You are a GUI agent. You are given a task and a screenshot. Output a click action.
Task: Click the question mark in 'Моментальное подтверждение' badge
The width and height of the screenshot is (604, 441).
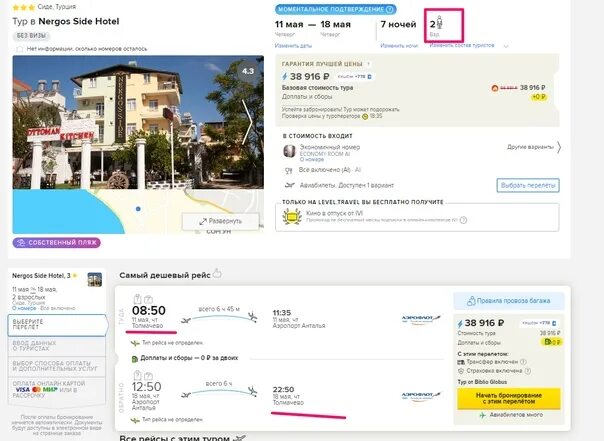pos(390,9)
